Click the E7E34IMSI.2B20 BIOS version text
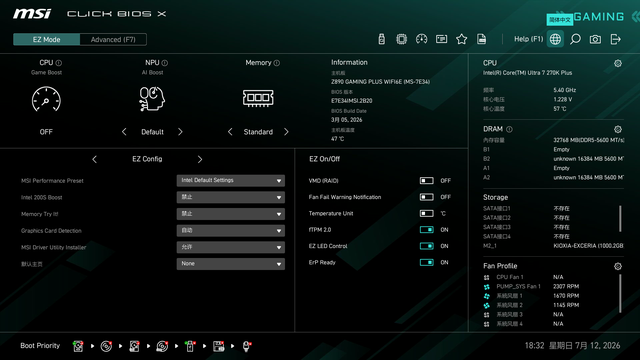The width and height of the screenshot is (640, 360). tap(352, 100)
